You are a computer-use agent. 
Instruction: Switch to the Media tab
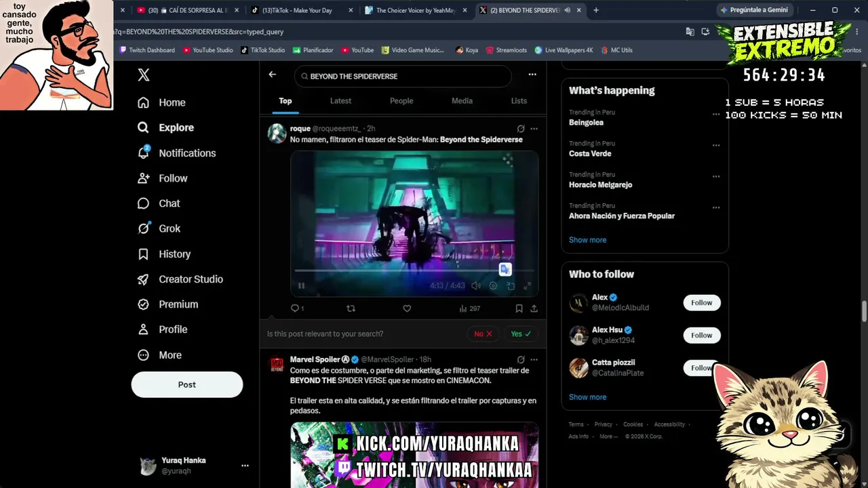pos(462,101)
